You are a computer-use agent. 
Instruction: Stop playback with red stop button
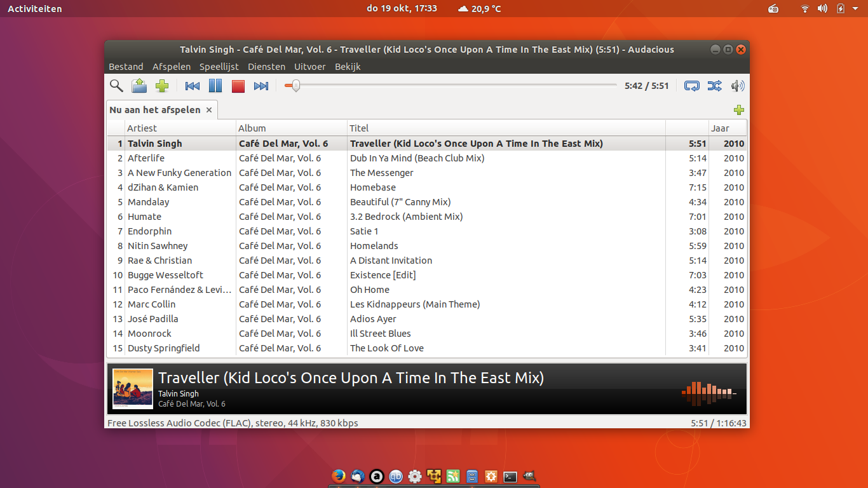pyautogui.click(x=238, y=86)
